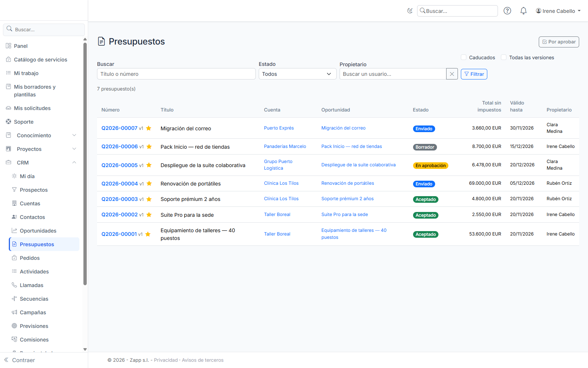Toggle dark mode moon icon
Image resolution: width=588 pixels, height=368 pixels.
click(410, 11)
